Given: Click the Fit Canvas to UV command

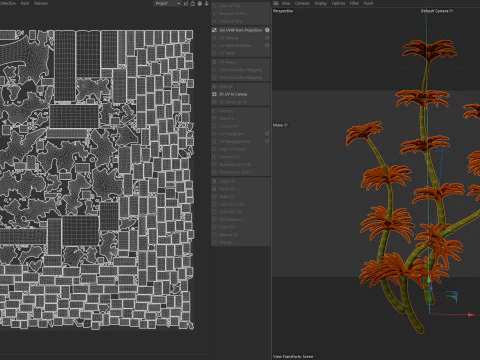Looking at the screenshot, I should point(233,102).
